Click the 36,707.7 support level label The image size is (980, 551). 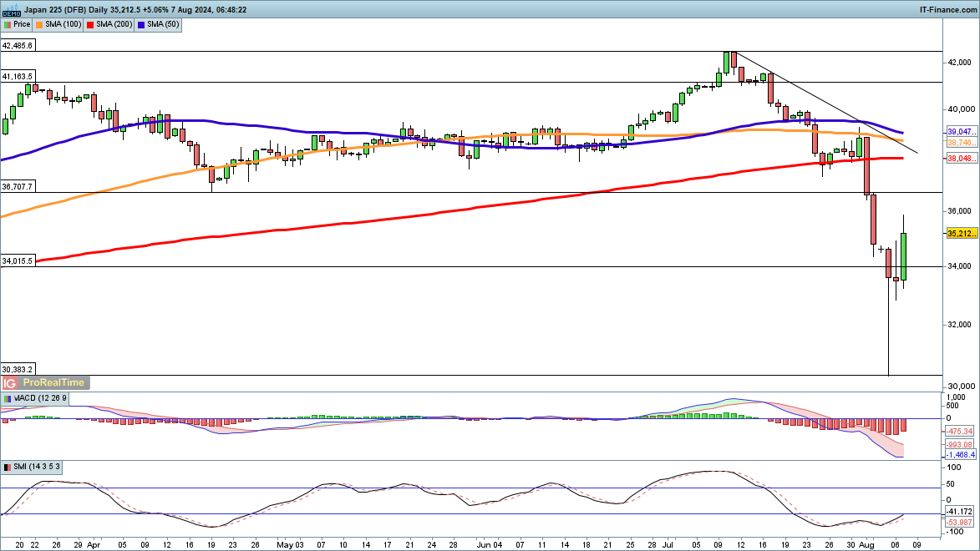tap(18, 187)
